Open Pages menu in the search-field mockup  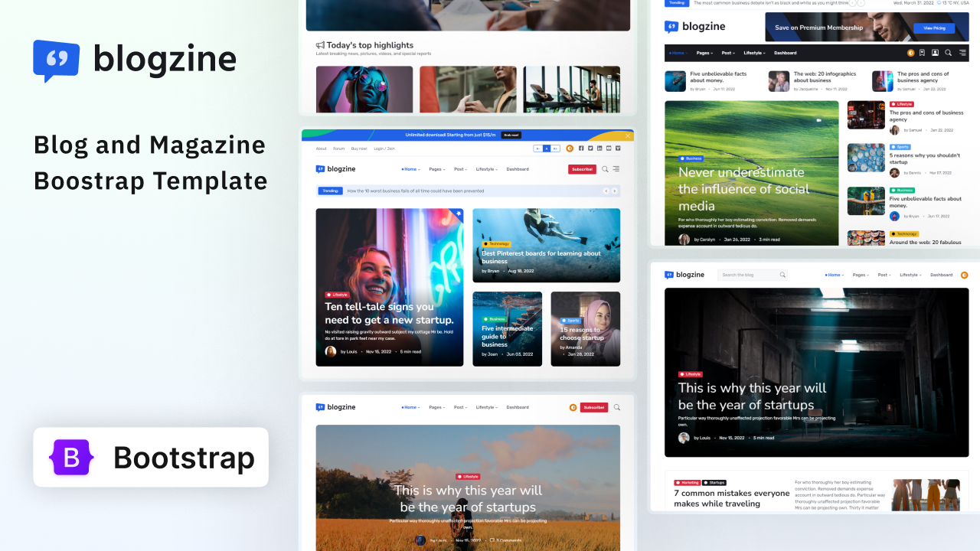[x=861, y=275]
